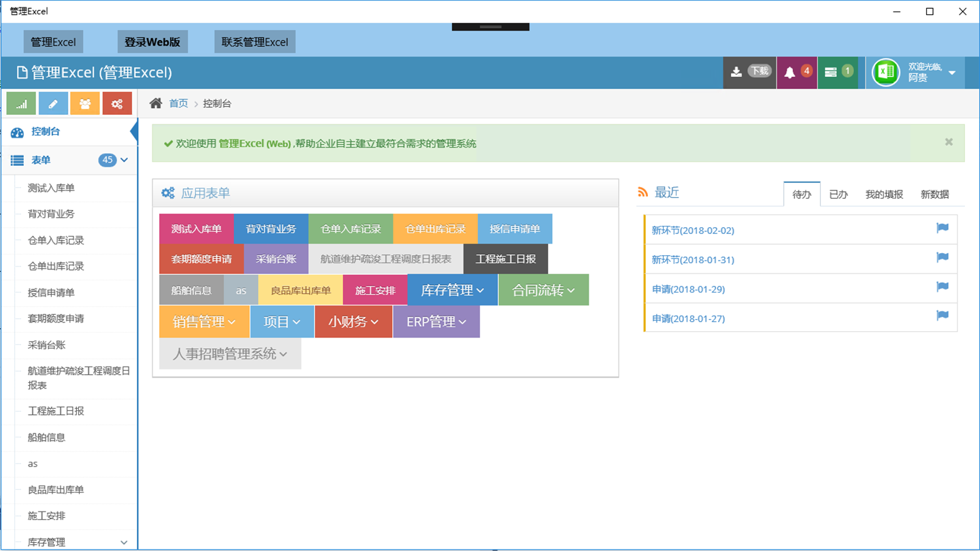This screenshot has height=551, width=980.
Task: Click the 测试入库单 tile
Action: point(197,229)
